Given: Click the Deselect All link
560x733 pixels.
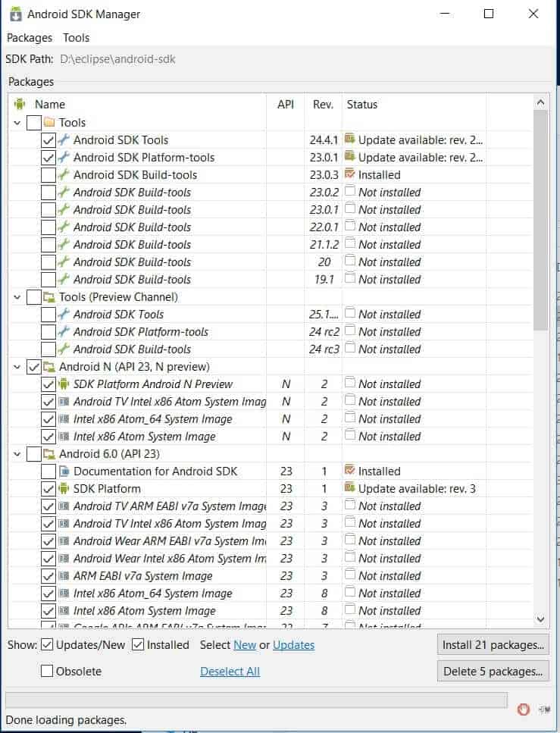Looking at the screenshot, I should (230, 672).
